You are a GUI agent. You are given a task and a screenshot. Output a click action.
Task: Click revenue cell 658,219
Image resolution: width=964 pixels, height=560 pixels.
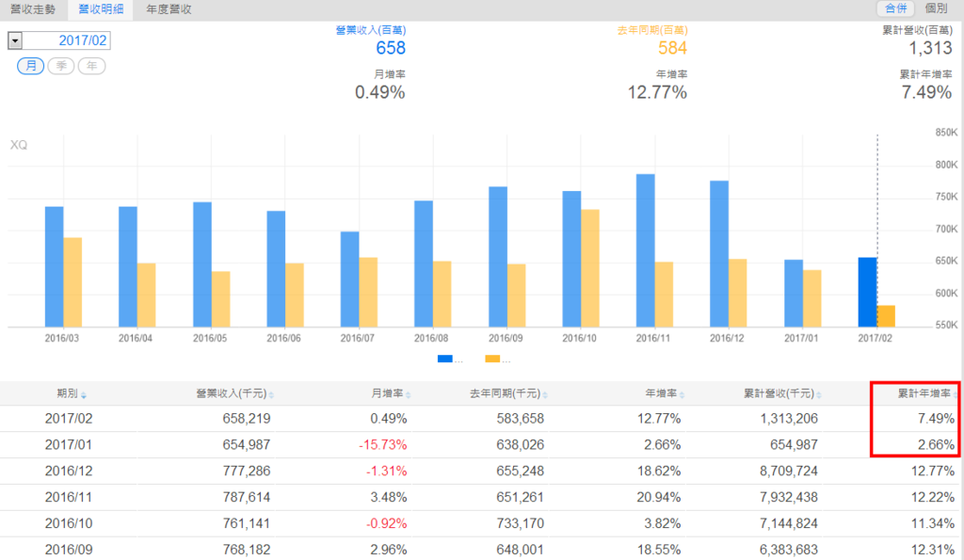point(246,419)
